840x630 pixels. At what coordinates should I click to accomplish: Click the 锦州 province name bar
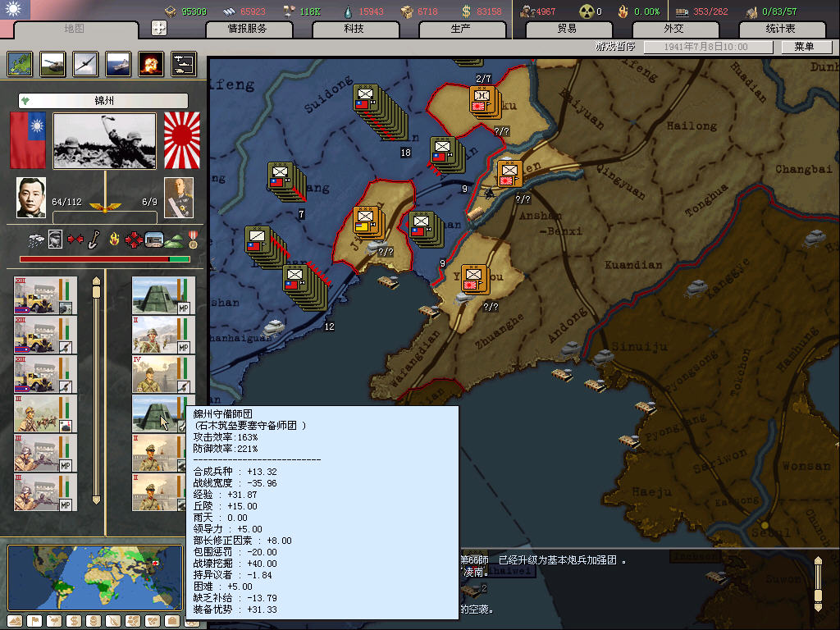point(103,101)
